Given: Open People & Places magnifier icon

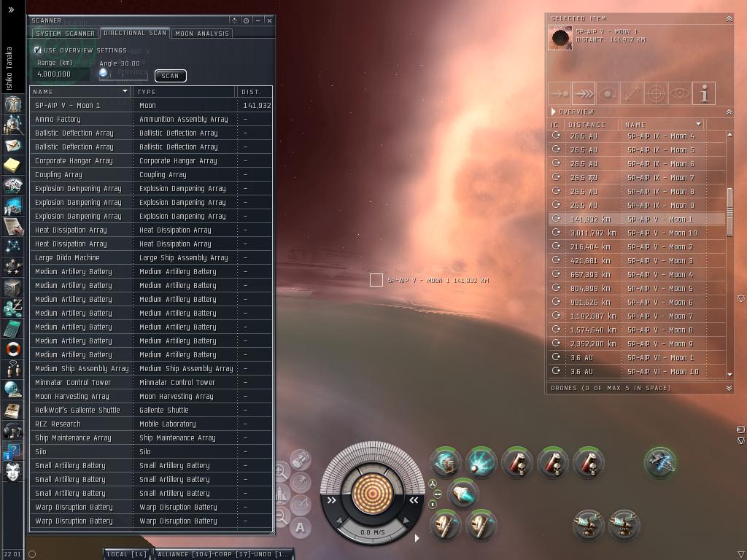Looking at the screenshot, I should pyautogui.click(x=13, y=124).
